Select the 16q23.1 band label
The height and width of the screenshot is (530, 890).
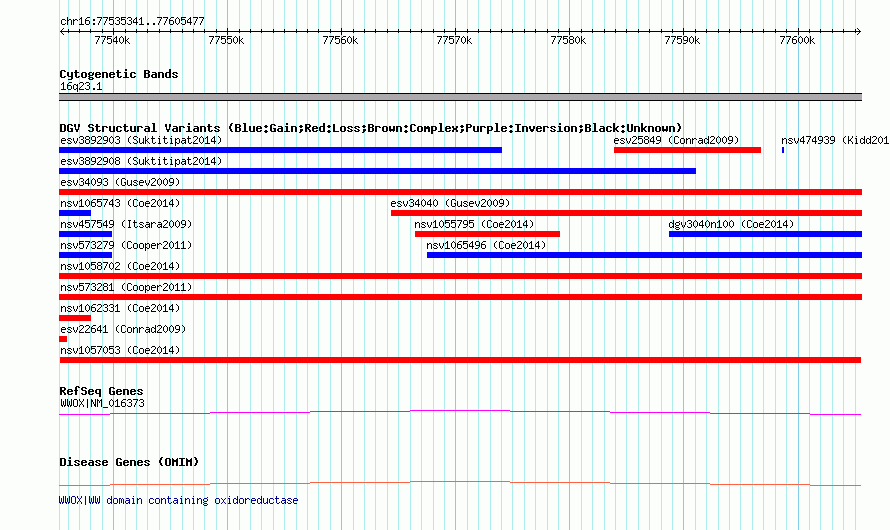pos(81,86)
